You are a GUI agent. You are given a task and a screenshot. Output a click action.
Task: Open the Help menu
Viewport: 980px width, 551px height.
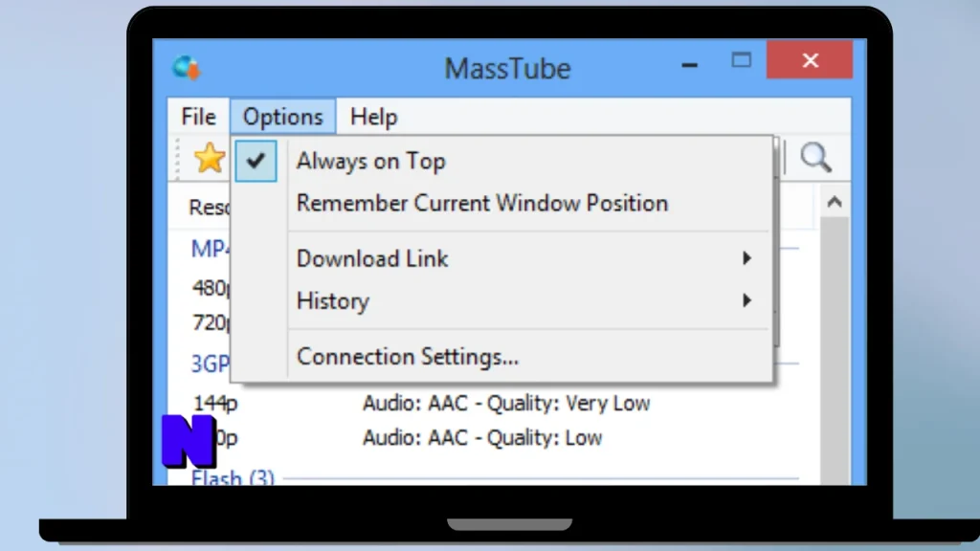pyautogui.click(x=373, y=117)
